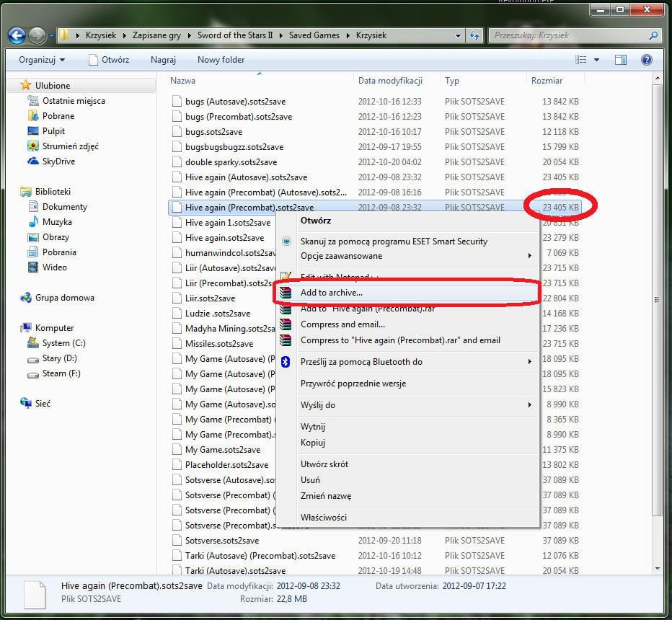Click the Nagraj toolbar button
This screenshot has height=620, width=672.
pos(163,60)
